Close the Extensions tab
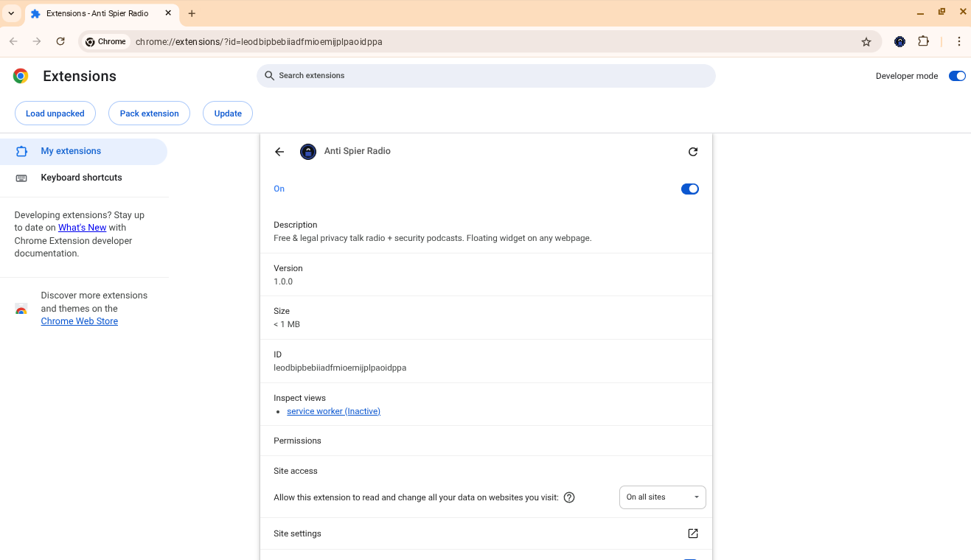971x560 pixels. coord(168,13)
